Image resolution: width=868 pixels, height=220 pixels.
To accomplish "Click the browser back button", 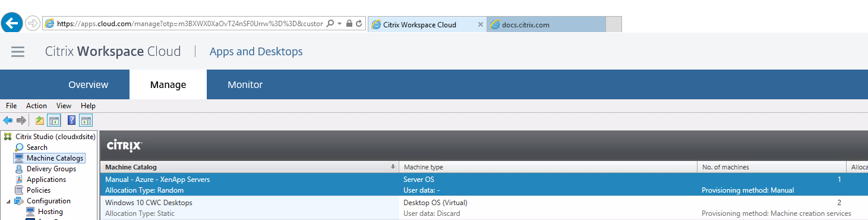I will (12, 23).
